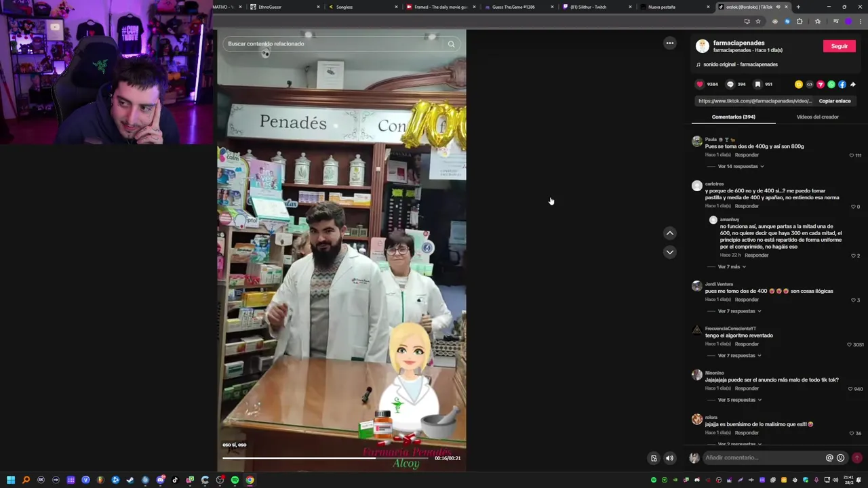Like FrecuenciaConscienteYT's comment with 3051 likes
The width and height of the screenshot is (868, 488).
click(849, 344)
